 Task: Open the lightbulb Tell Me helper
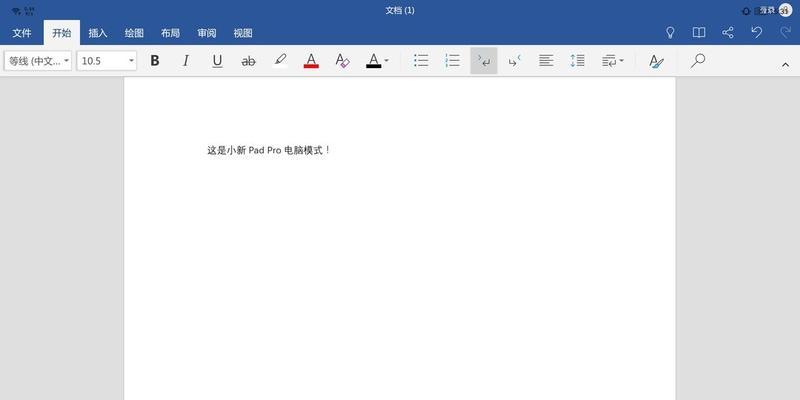coord(670,33)
